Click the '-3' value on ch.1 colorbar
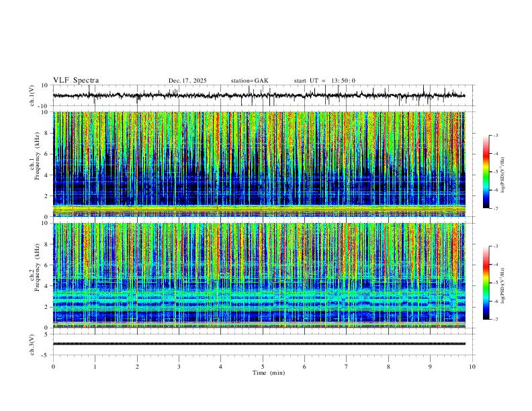 click(x=495, y=135)
